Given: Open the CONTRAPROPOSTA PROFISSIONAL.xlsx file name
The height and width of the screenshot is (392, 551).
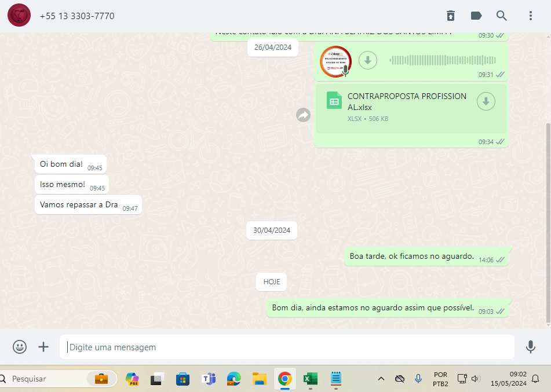Looking at the screenshot, I should click(x=407, y=101).
